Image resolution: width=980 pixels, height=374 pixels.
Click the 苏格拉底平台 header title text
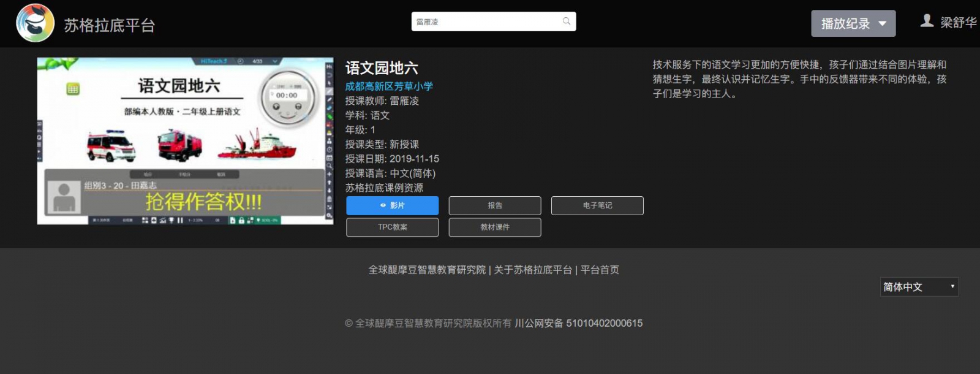[x=110, y=25]
